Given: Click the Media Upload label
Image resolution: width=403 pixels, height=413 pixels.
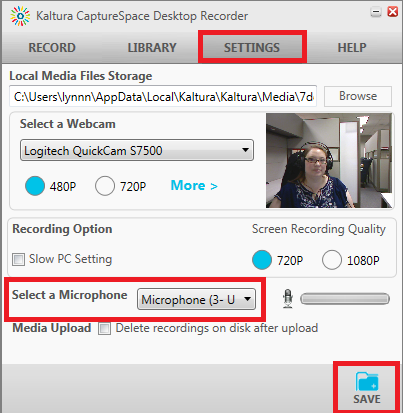Looking at the screenshot, I should [x=52, y=328].
